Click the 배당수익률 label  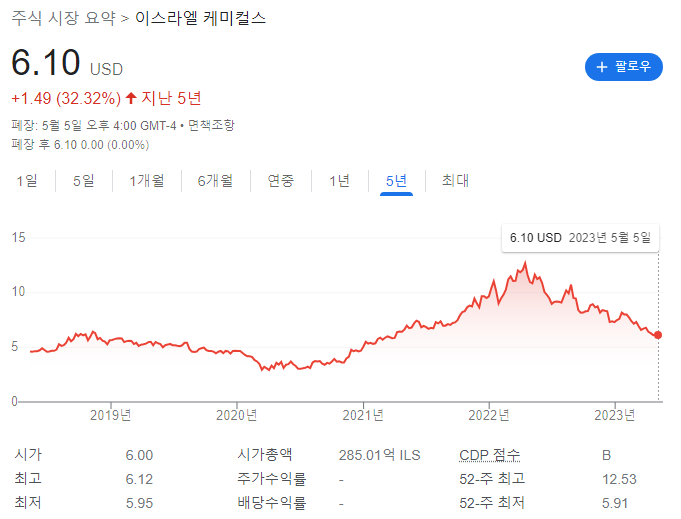point(272,503)
